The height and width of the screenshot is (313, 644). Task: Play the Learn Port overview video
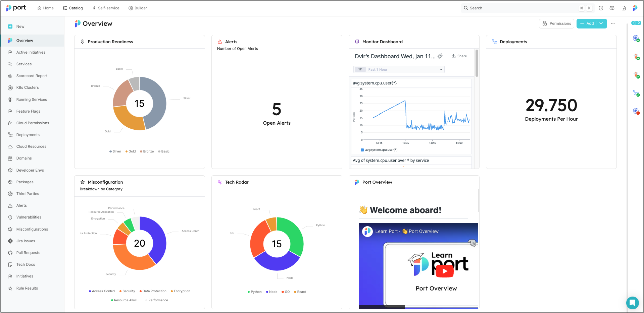pyautogui.click(x=444, y=271)
